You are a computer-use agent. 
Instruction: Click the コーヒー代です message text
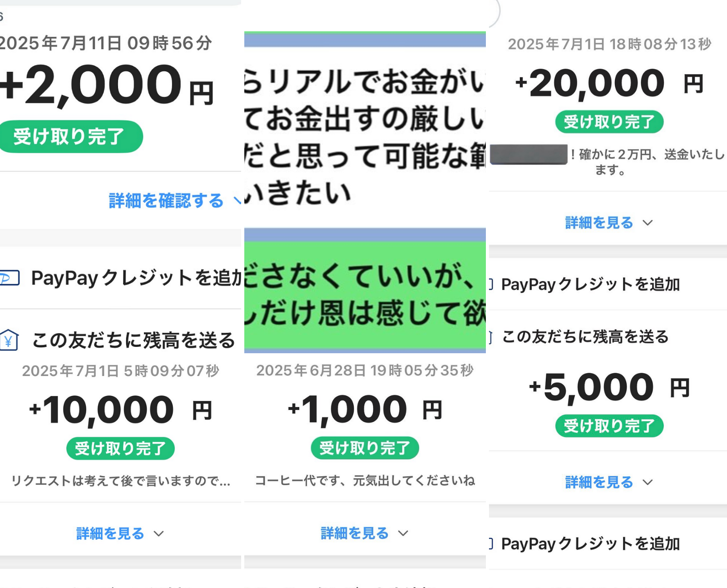[365, 480]
